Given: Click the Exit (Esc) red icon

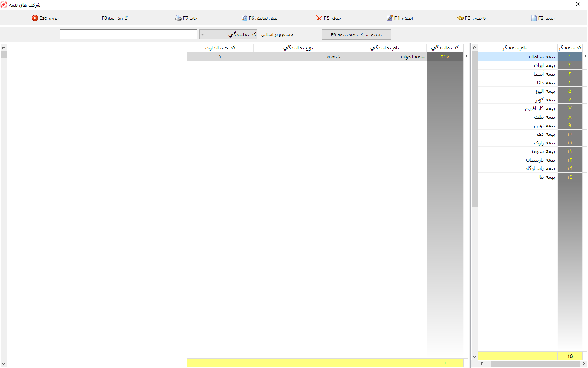Looking at the screenshot, I should pos(35,18).
